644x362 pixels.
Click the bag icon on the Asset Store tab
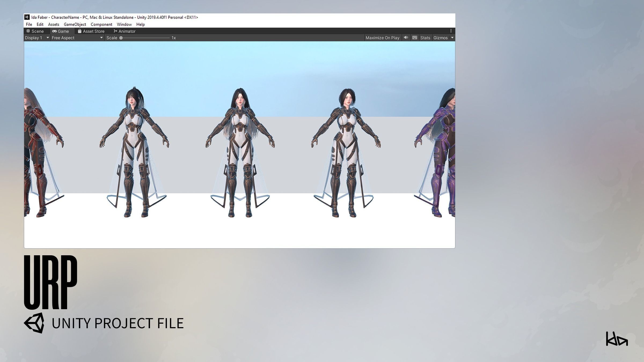[x=79, y=31]
